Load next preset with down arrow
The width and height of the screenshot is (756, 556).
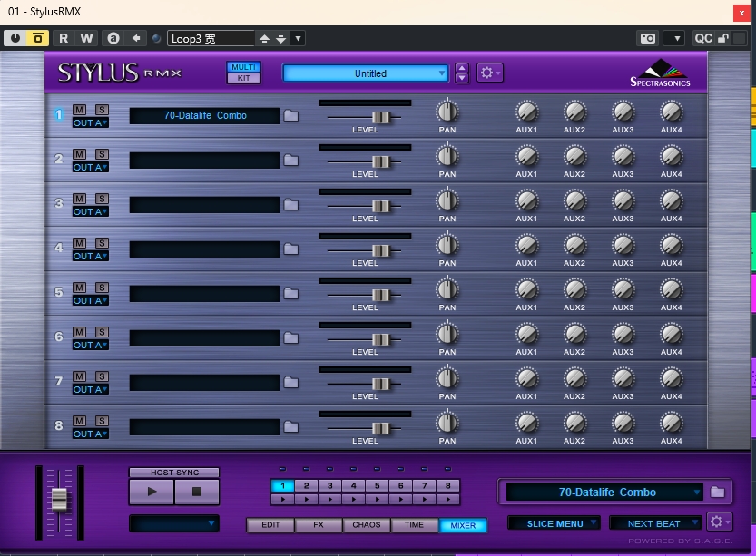(x=281, y=38)
